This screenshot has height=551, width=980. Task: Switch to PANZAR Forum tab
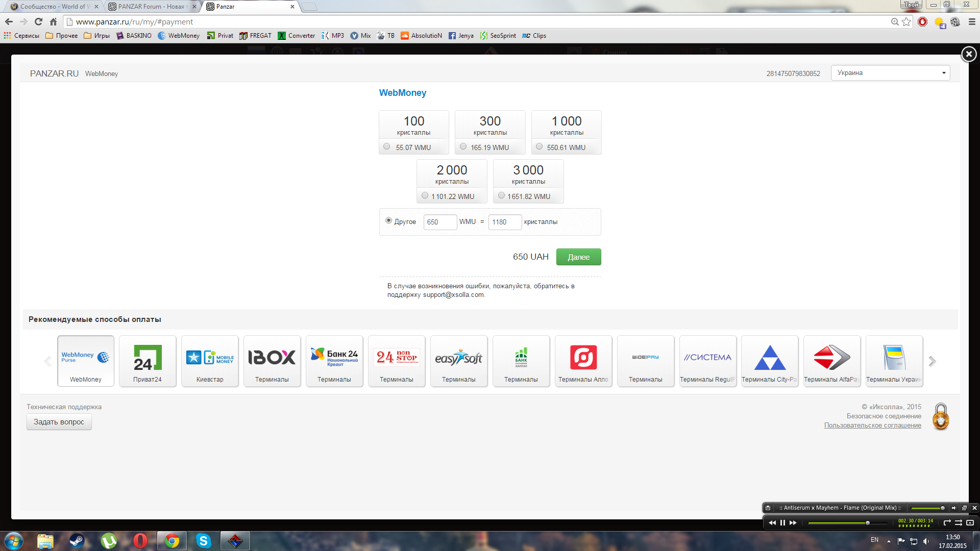pyautogui.click(x=152, y=7)
